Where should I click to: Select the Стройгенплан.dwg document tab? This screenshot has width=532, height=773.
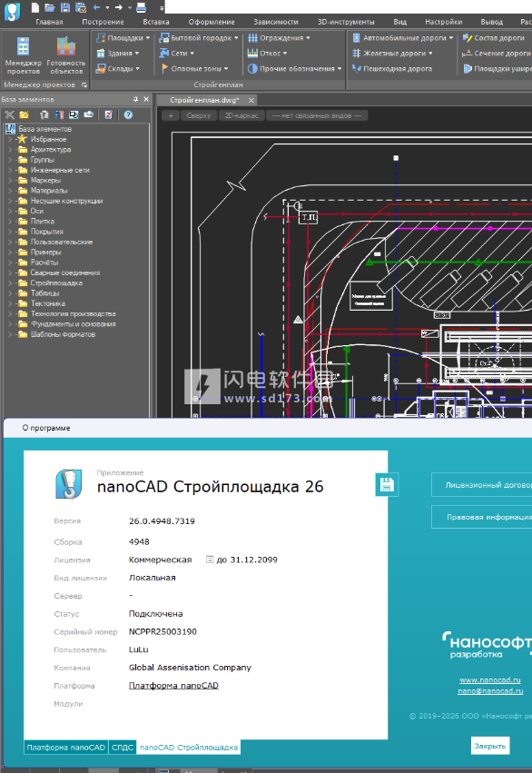204,100
